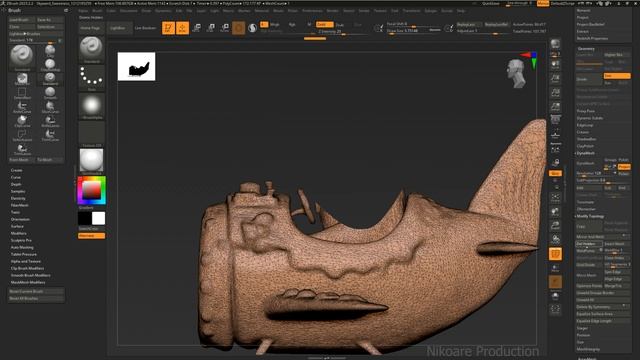Click the Load Brush button
640x360 pixels.
[21, 20]
